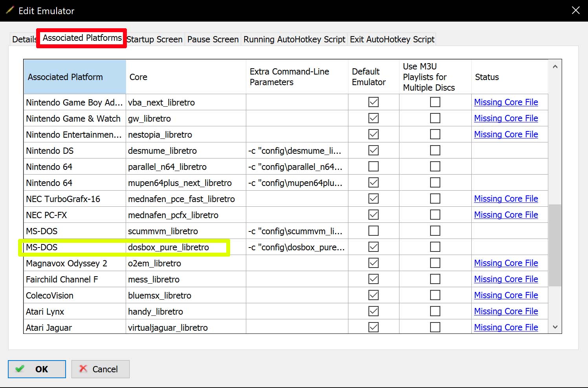The image size is (588, 388).
Task: Click Default Emulator column header
Action: click(374, 77)
